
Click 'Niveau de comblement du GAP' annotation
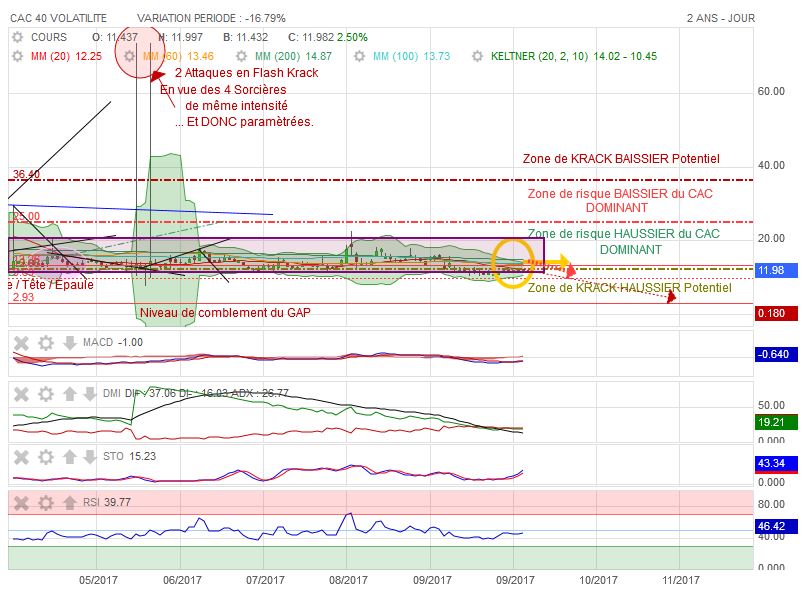[x=225, y=313]
